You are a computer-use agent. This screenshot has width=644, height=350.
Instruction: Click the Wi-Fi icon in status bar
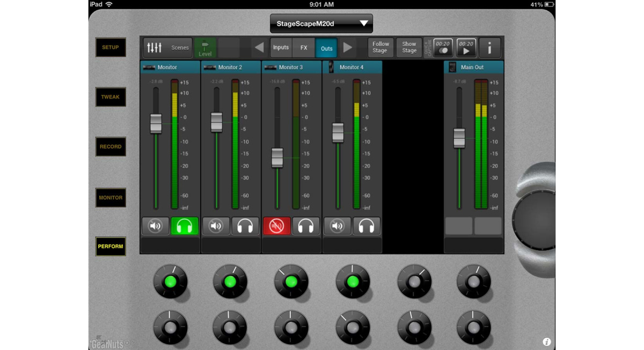click(109, 4)
